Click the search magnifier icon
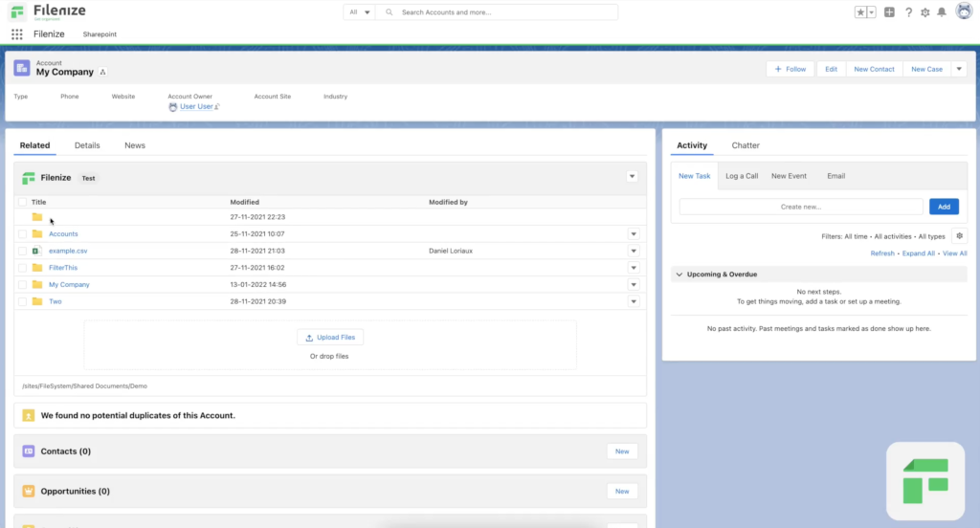The width and height of the screenshot is (980, 528). [x=389, y=11]
